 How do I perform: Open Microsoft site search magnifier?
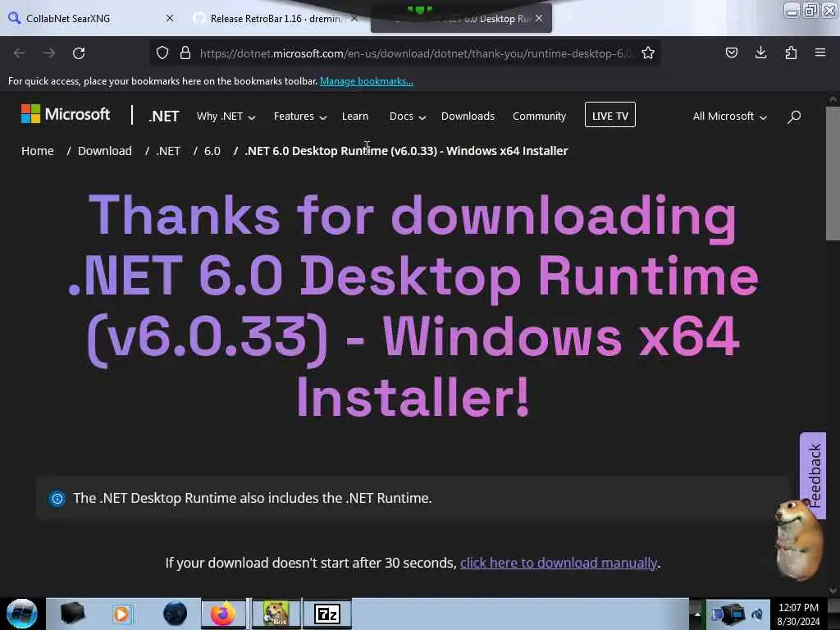pos(794,116)
